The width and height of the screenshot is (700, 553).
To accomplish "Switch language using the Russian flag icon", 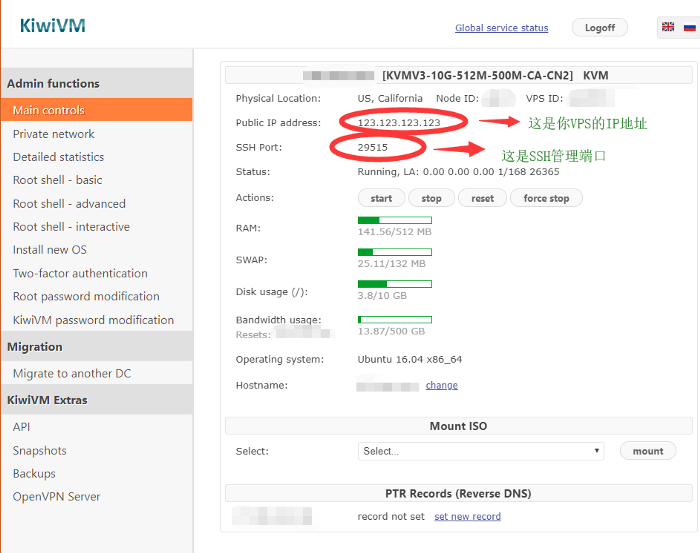I will 690,27.
